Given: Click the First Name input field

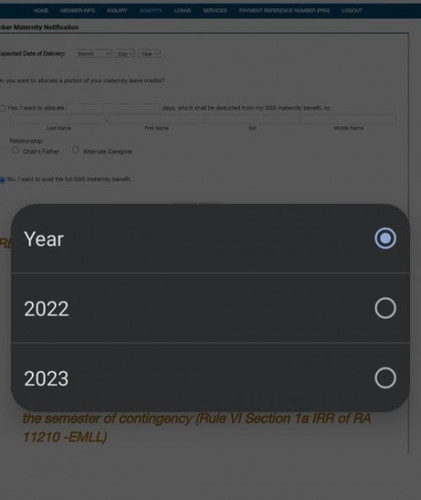Looking at the screenshot, I should pos(157,119).
